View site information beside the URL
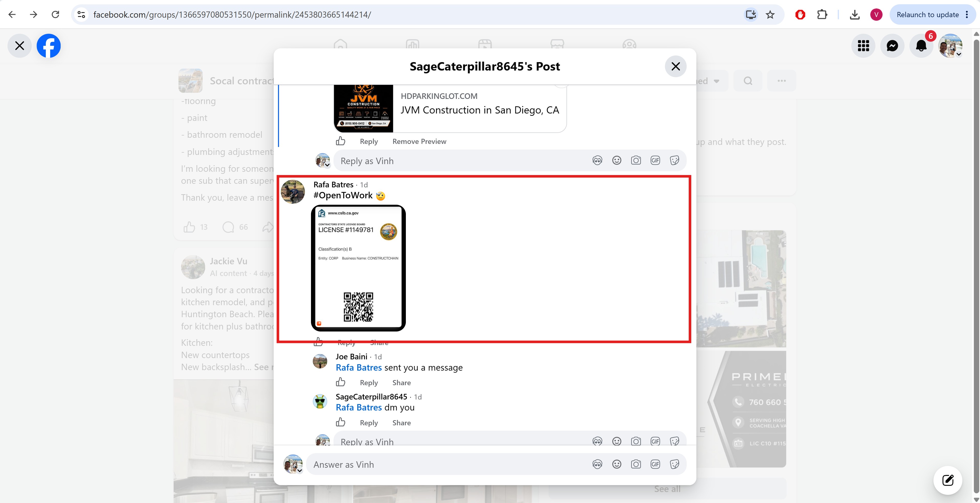 [x=81, y=15]
